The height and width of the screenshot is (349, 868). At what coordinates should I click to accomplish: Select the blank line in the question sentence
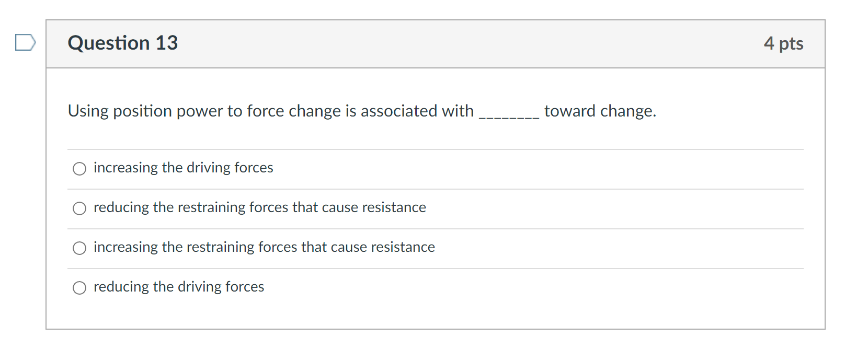click(508, 112)
